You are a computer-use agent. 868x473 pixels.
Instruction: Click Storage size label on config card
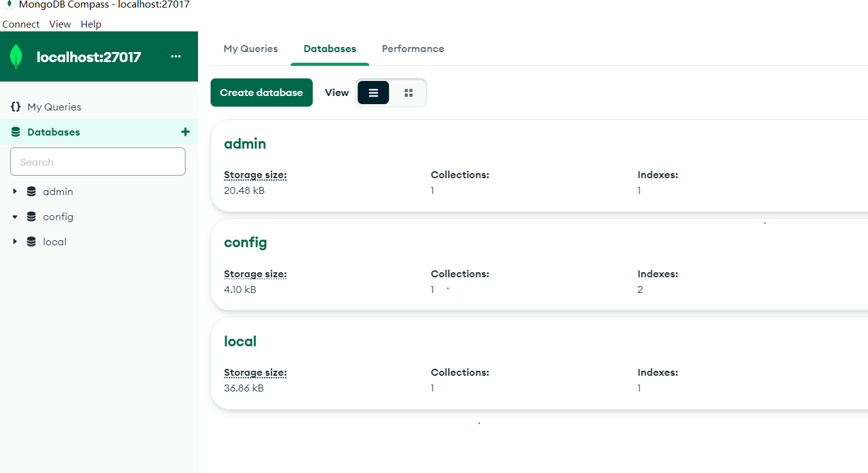pyautogui.click(x=255, y=274)
